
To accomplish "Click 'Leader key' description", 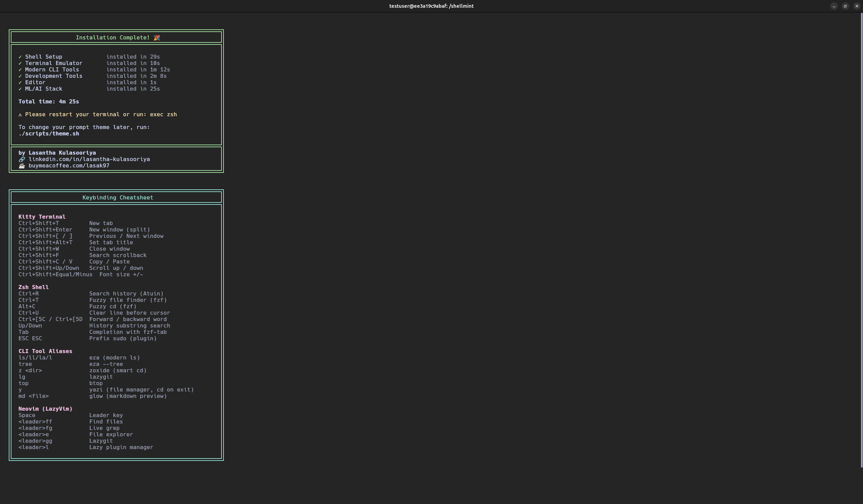I will 106,415.
